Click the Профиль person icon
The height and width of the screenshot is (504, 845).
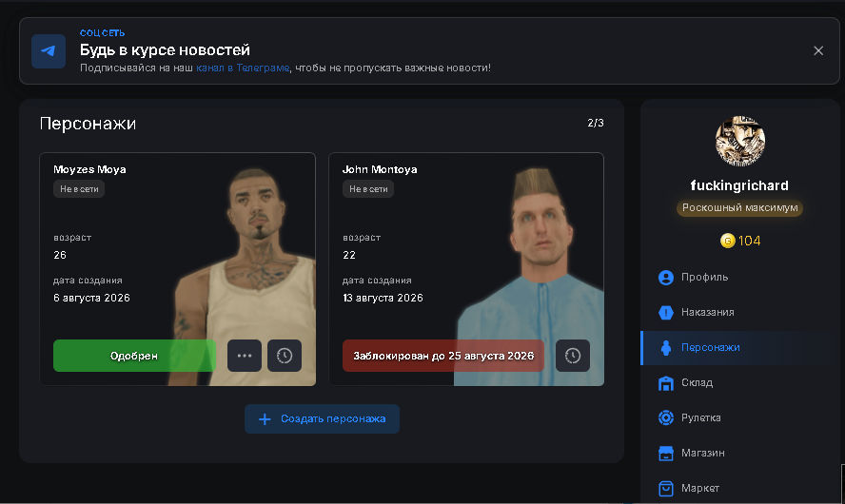tap(666, 278)
